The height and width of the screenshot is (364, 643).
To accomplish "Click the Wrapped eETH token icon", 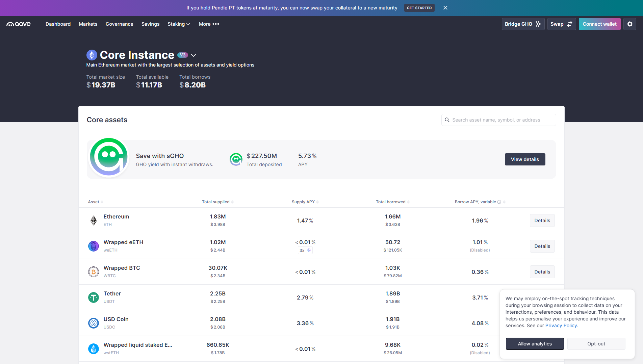I will [x=94, y=246].
